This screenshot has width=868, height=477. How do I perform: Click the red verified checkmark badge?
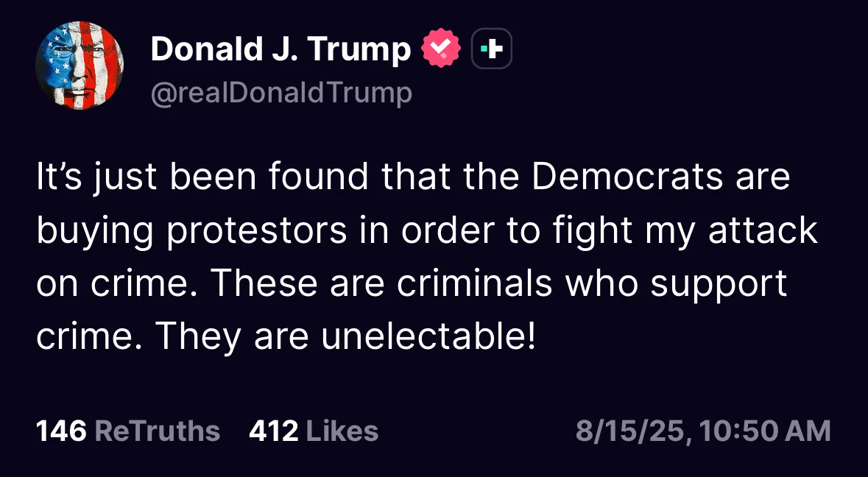click(441, 49)
